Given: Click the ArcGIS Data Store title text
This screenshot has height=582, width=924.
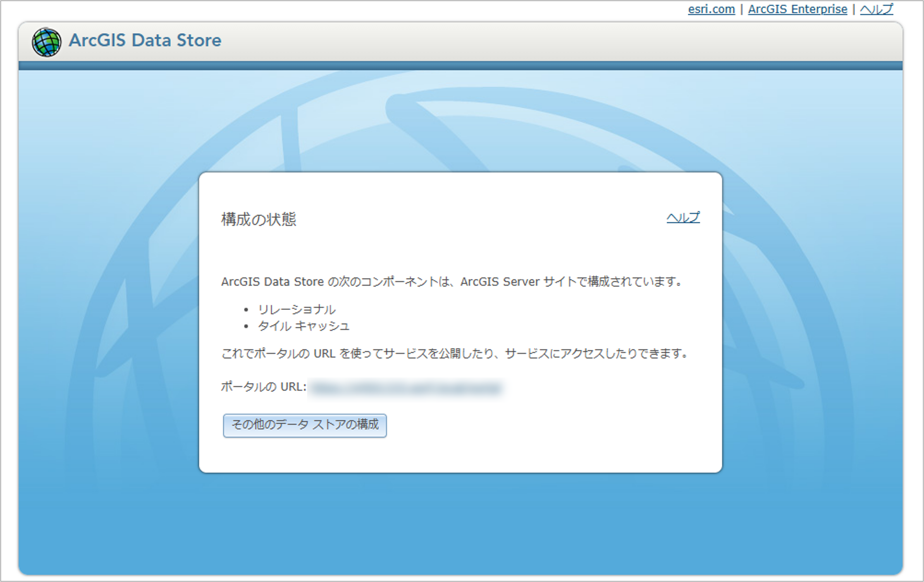Looking at the screenshot, I should pos(145,40).
